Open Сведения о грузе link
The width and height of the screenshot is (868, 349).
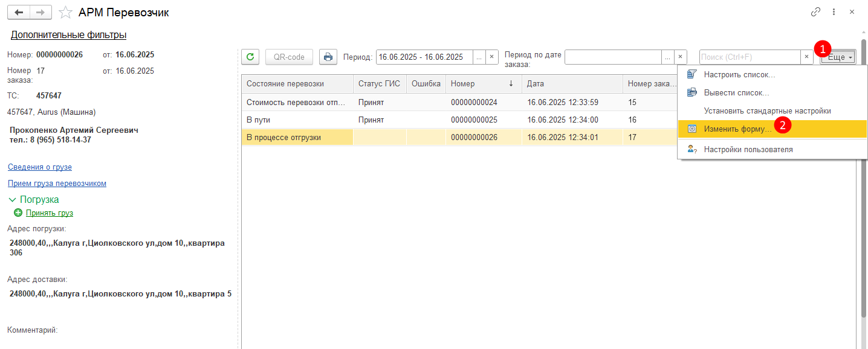click(40, 167)
